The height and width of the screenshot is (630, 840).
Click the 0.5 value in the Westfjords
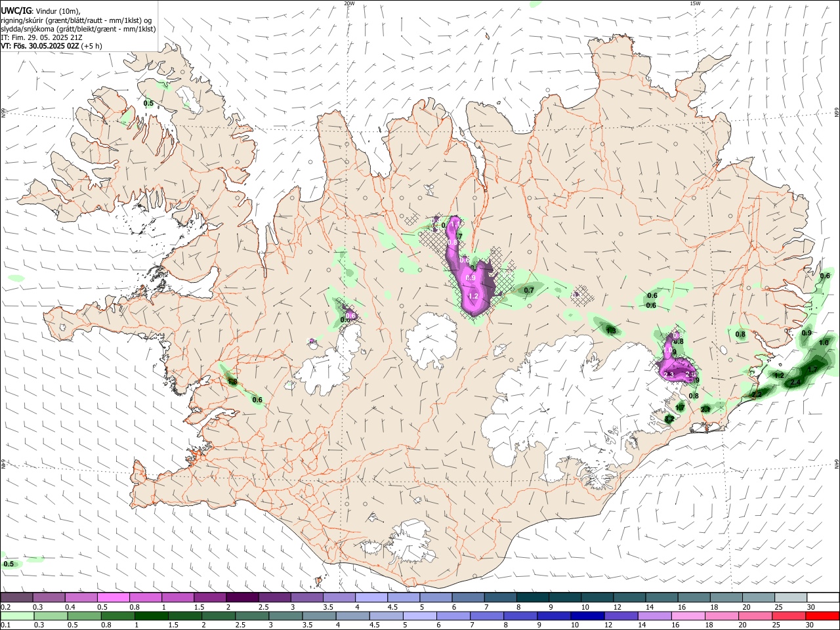point(148,103)
